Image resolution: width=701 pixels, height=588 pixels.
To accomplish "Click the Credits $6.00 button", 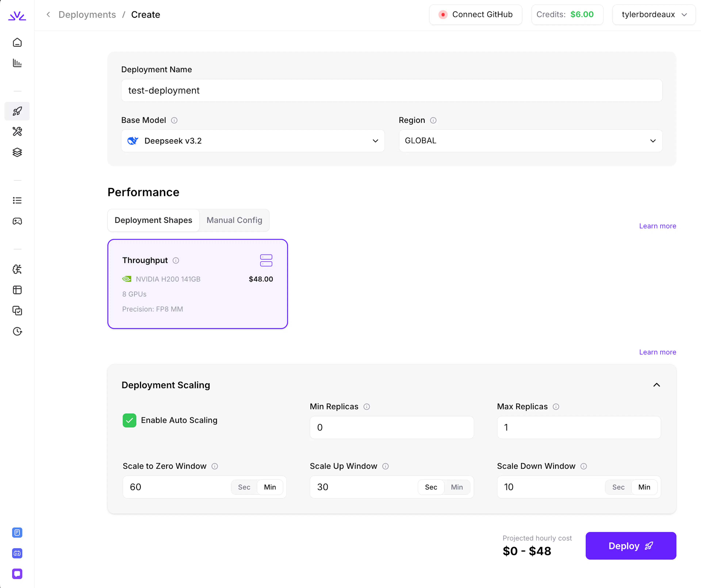I will 567,14.
